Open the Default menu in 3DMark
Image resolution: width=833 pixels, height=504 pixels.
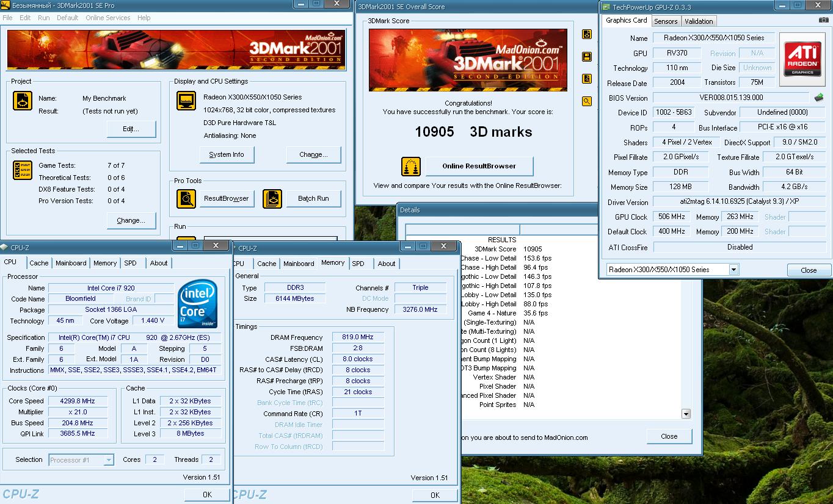click(x=67, y=18)
